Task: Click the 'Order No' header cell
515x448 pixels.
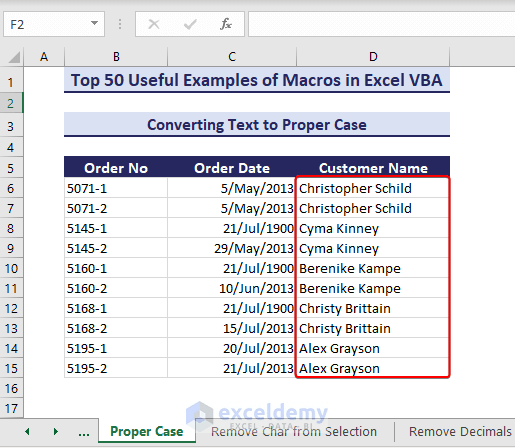Action: click(116, 168)
